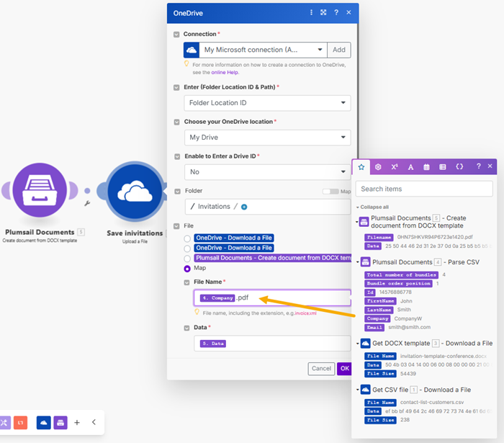Image resolution: width=504 pixels, height=443 pixels.
Task: Collapse Plumsail Documents Create document section
Action: point(357,222)
